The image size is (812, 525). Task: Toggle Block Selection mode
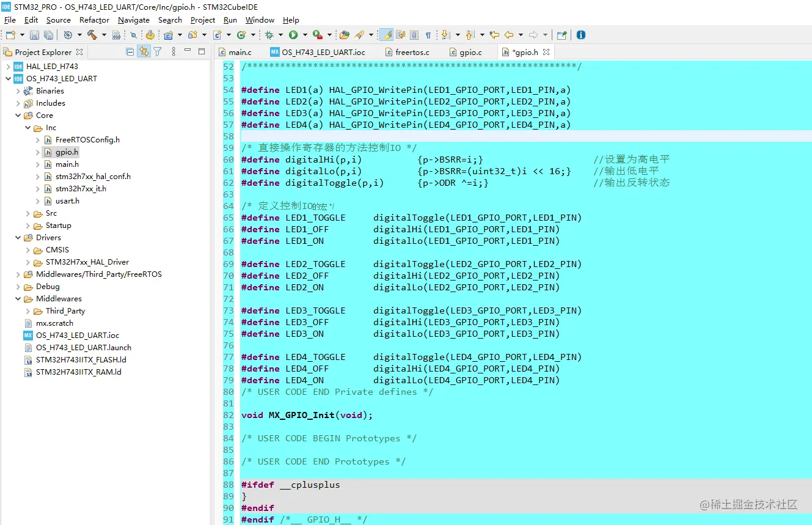point(414,35)
